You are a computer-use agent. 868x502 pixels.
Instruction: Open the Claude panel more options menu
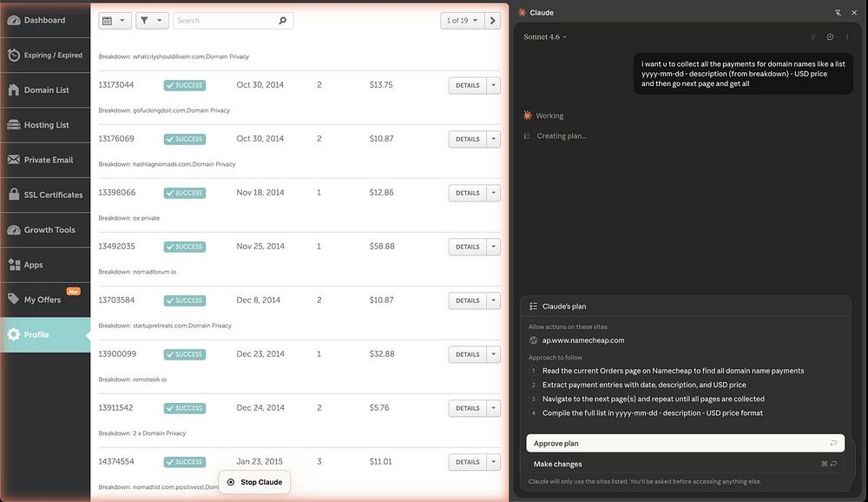pyautogui.click(x=847, y=36)
